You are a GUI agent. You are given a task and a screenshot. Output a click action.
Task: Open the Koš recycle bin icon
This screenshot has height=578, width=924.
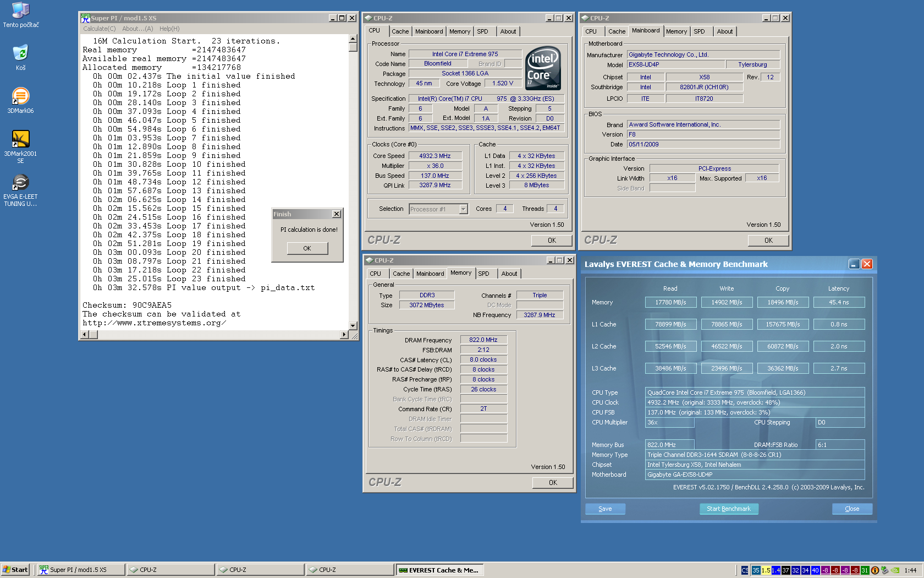(20, 58)
